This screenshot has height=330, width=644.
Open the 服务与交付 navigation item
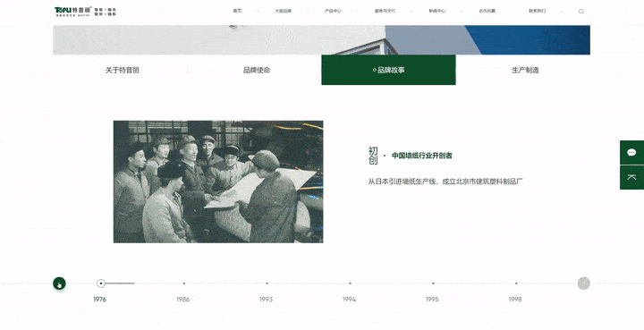(385, 11)
